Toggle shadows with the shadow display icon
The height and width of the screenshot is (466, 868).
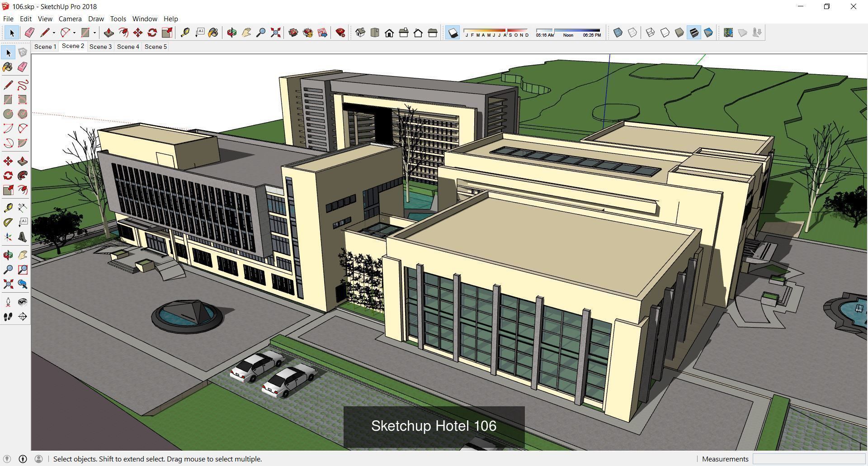pyautogui.click(x=453, y=32)
